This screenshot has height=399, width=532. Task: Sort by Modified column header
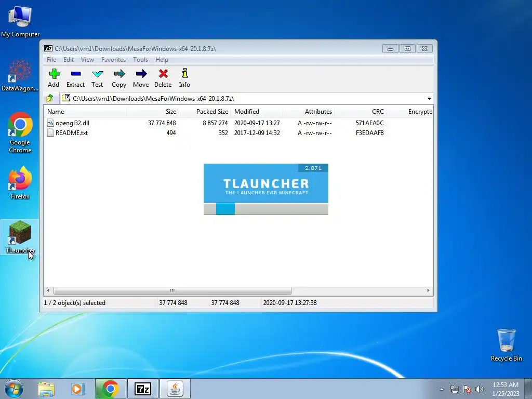(x=257, y=112)
